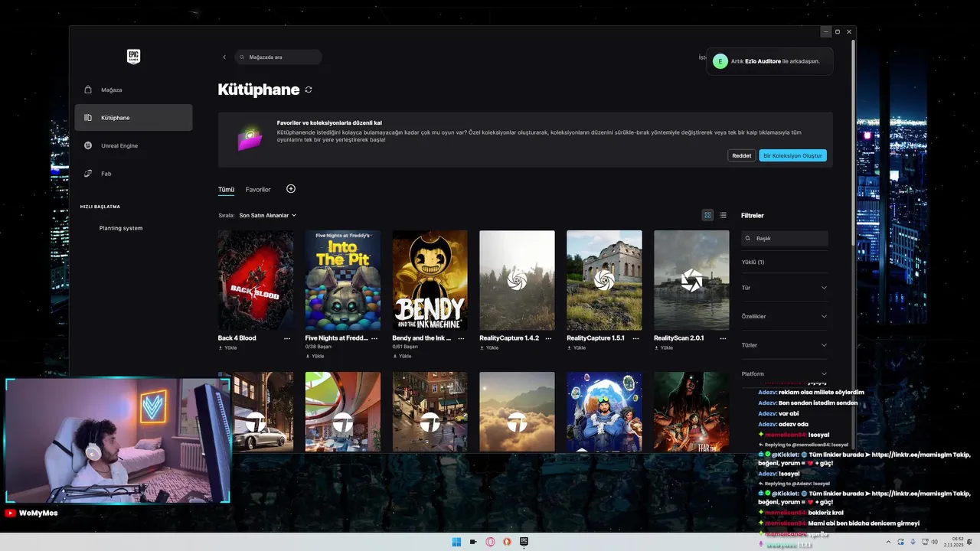Click Bir Koleksiyon Oluştur button
Image resolution: width=980 pixels, height=551 pixels.
(792, 155)
